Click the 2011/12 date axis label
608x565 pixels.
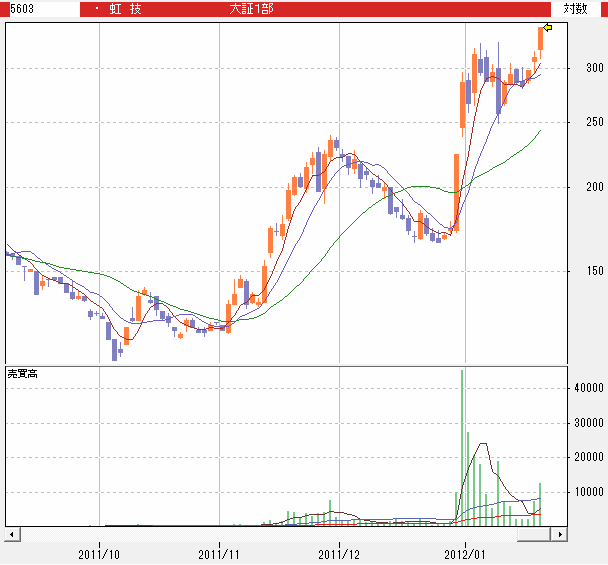[x=339, y=555]
